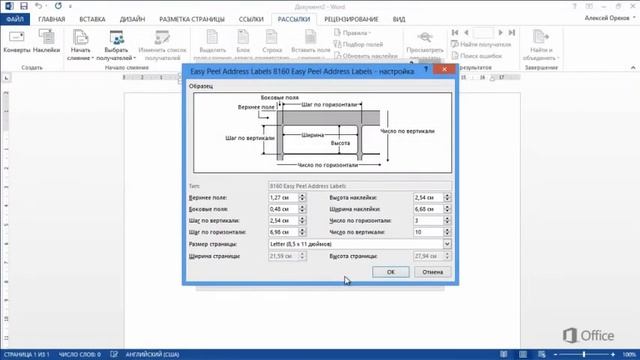Click the zoom slider in status bar
The image size is (640, 360).
point(584,354)
